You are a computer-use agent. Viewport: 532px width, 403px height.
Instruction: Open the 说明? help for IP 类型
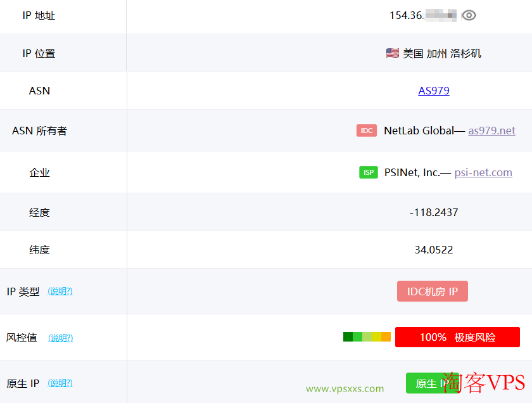pos(60,291)
